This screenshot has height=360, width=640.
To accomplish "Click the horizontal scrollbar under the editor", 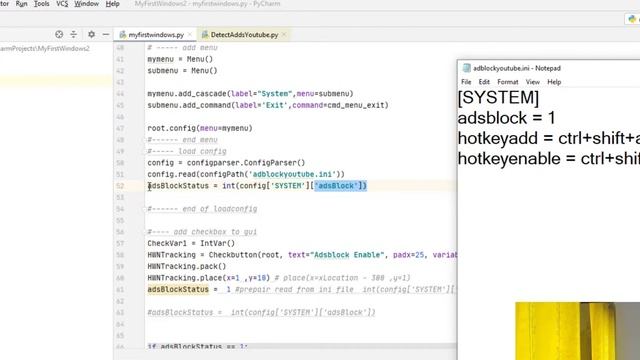I will (301, 346).
